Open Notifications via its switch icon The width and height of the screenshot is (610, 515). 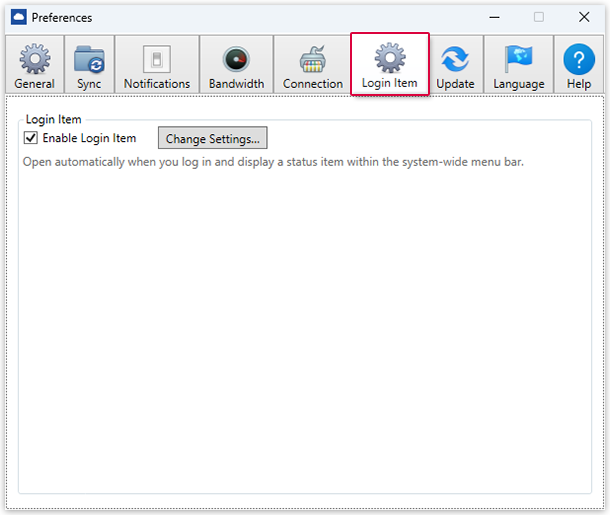[157, 59]
